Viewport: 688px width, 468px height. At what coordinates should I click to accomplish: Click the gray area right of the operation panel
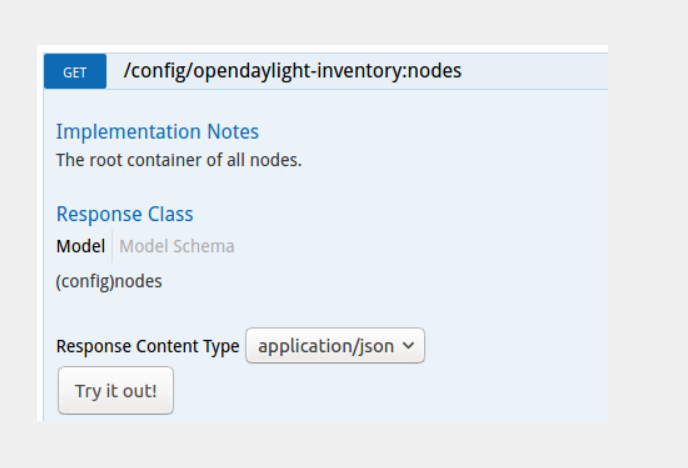point(646,230)
